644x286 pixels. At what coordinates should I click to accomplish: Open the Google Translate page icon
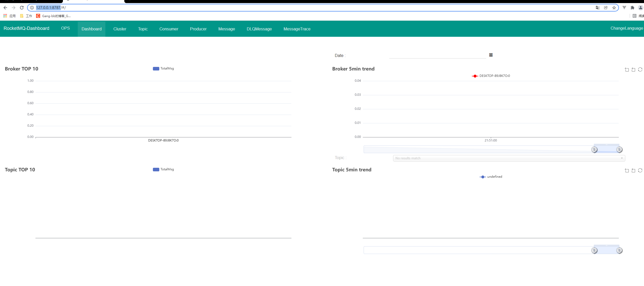click(598, 8)
